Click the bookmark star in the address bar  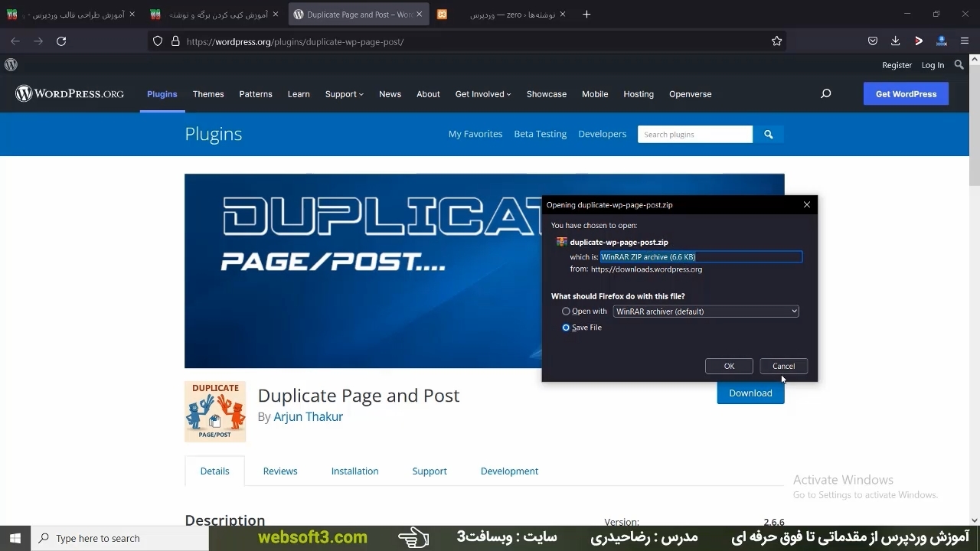pos(776,41)
